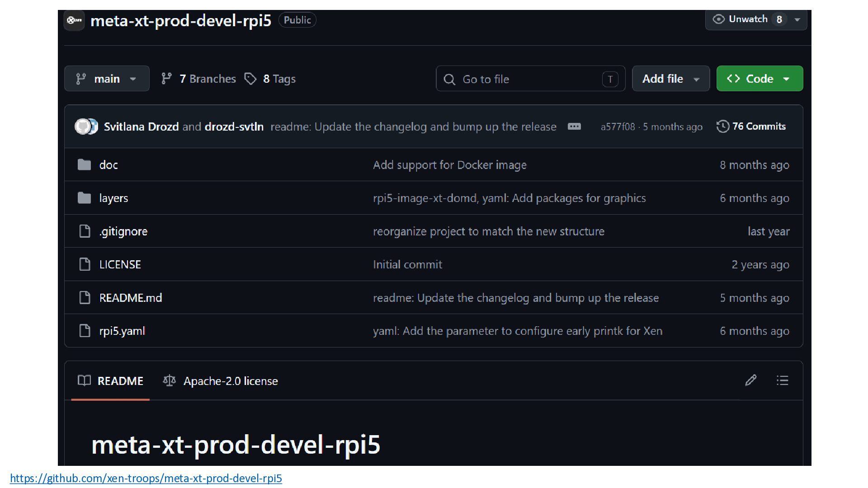Open the .gitignore file name
Image resolution: width=868 pixels, height=488 pixels.
pos(123,231)
